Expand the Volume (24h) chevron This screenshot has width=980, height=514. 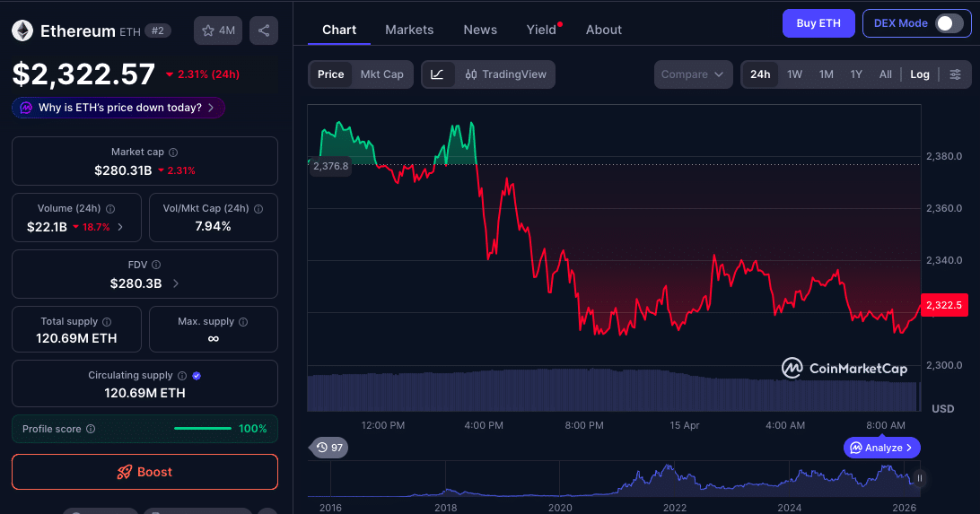point(120,227)
